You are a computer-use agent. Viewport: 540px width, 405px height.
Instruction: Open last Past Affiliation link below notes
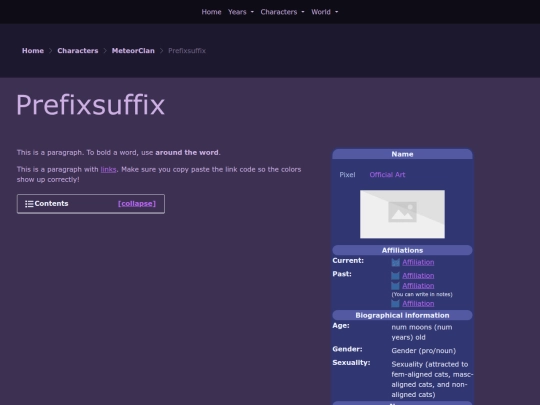click(x=418, y=303)
